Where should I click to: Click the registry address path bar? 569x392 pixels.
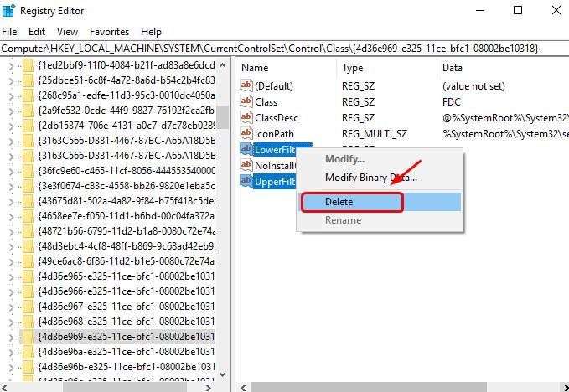(285, 49)
